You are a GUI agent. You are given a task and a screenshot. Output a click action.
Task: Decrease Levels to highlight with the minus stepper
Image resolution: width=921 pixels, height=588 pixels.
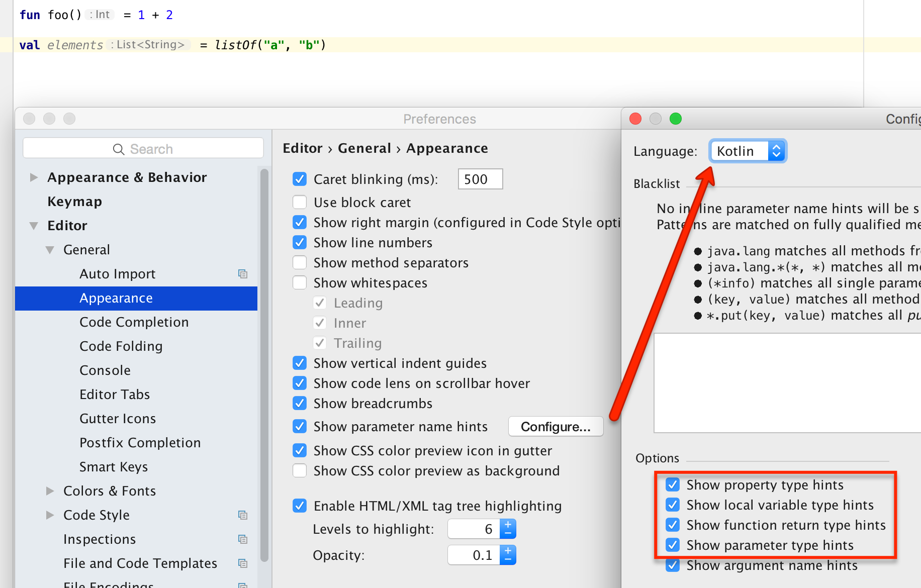[508, 534]
